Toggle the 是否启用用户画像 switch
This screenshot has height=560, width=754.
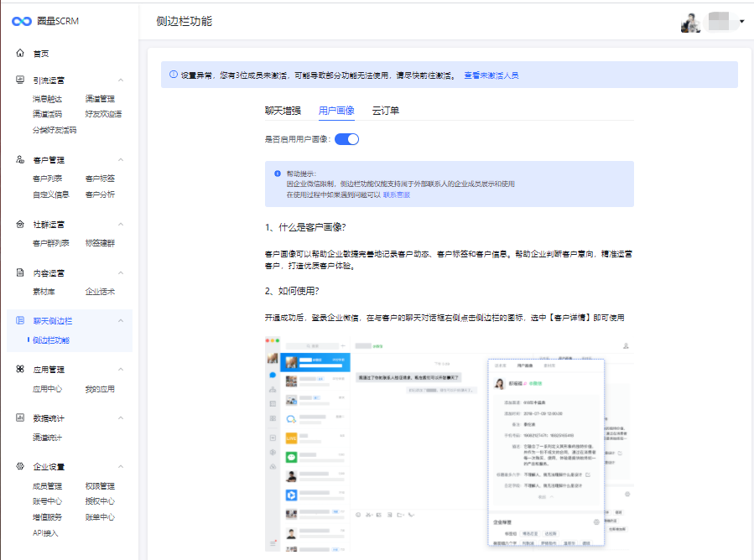click(346, 139)
